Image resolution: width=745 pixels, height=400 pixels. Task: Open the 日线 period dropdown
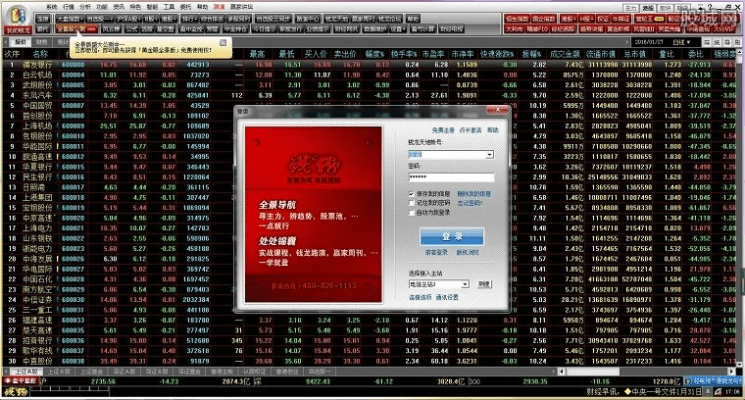(x=681, y=42)
